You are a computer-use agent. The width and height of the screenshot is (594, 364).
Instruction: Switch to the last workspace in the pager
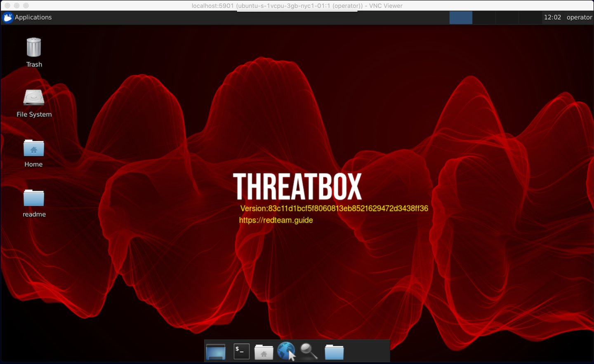tap(531, 17)
